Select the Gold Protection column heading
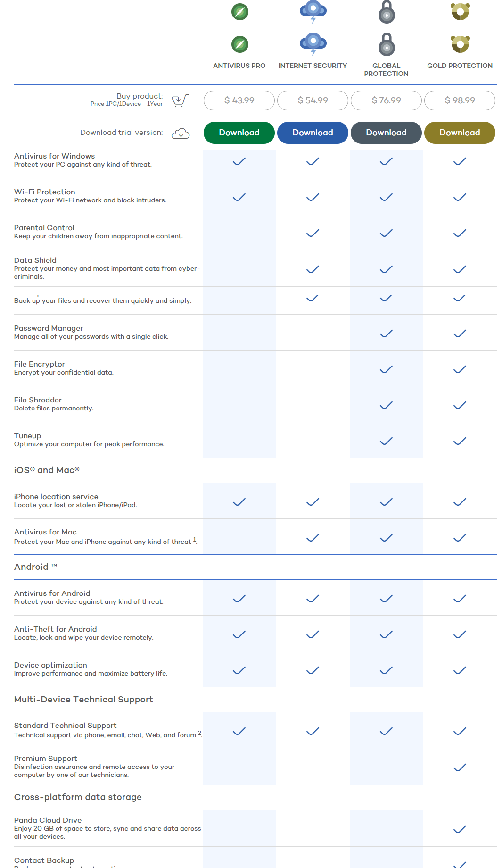The width and height of the screenshot is (502, 868). coord(460,66)
